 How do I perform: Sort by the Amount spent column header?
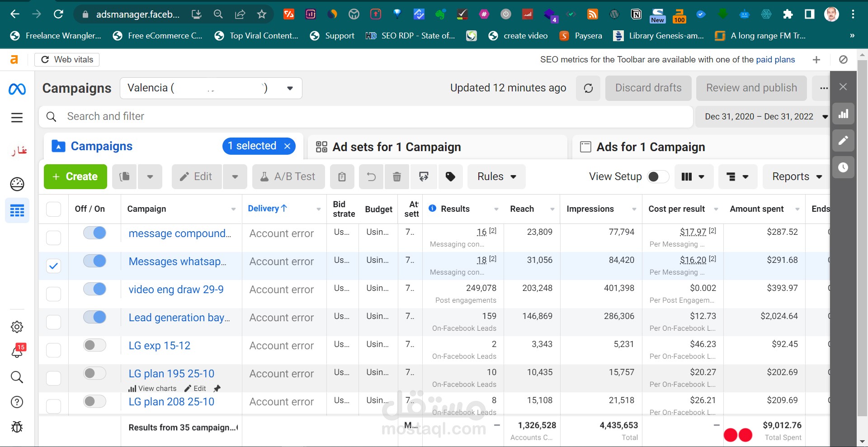click(757, 209)
